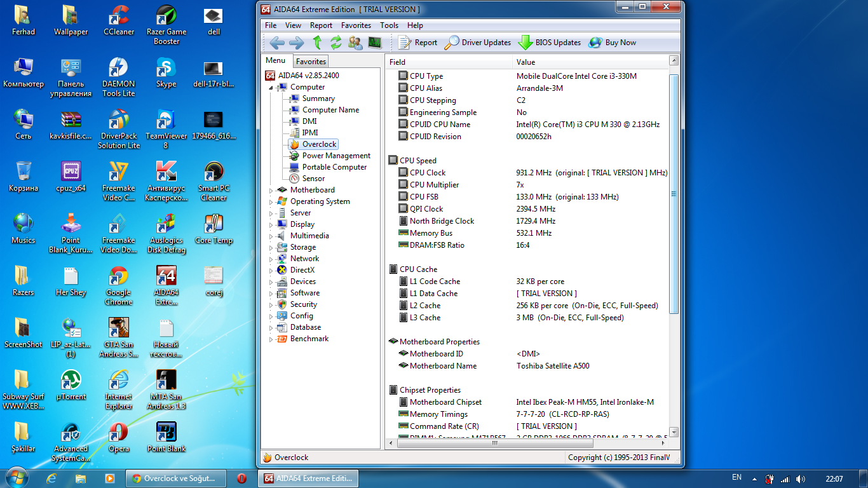
Task: Select the Database tree item
Action: click(x=305, y=327)
